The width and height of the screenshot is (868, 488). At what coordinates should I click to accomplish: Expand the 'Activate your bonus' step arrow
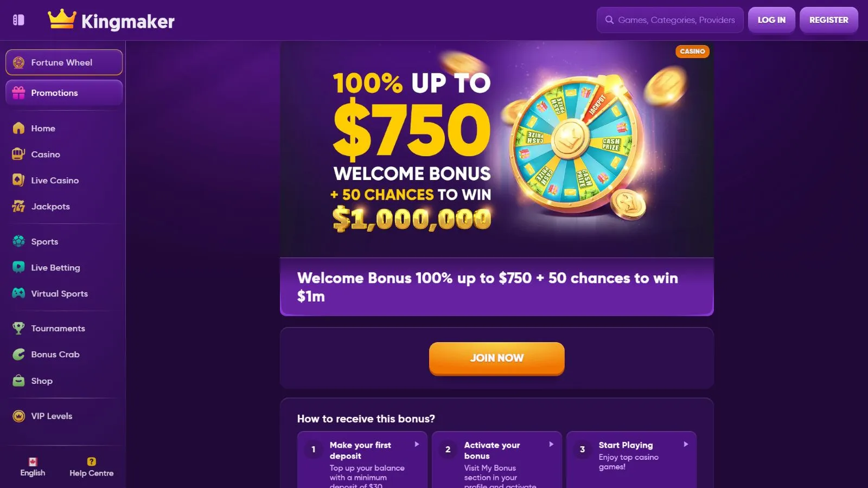point(551,444)
